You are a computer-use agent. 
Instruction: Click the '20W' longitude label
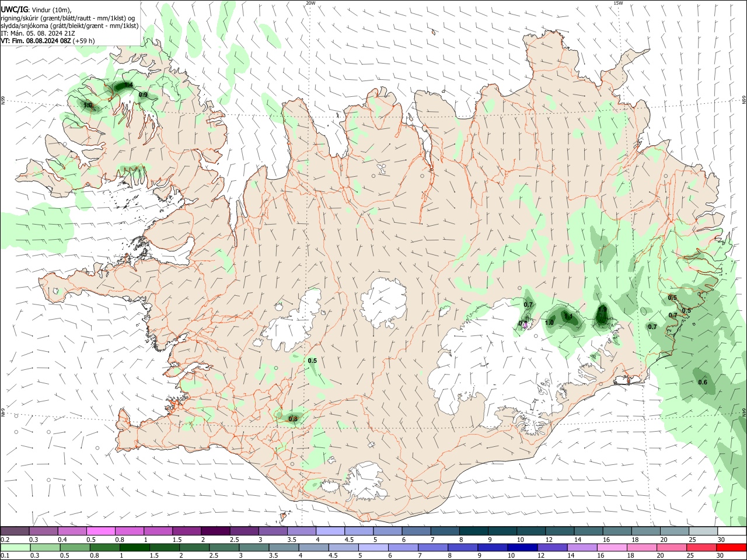tap(310, 3)
